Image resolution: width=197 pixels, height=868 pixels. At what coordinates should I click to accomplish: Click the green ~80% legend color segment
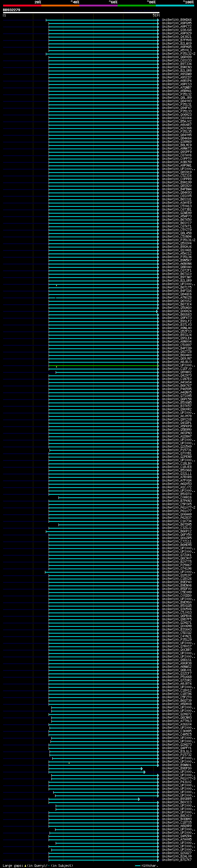[137, 6]
